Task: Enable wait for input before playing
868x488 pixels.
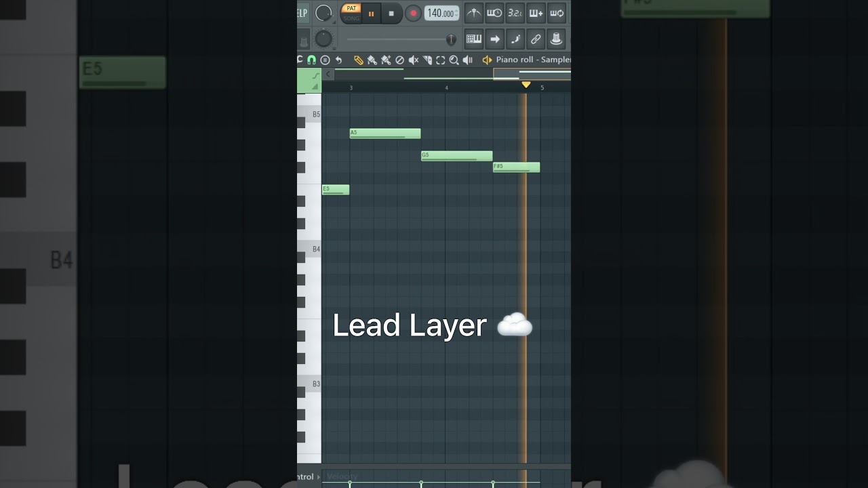Action: [494, 13]
